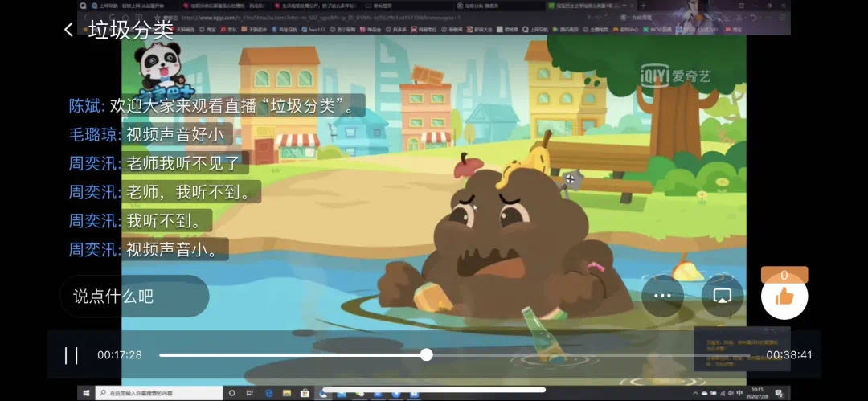Select username 陈斌 in the chat
Viewport: 868px width, 401px height.
87,106
